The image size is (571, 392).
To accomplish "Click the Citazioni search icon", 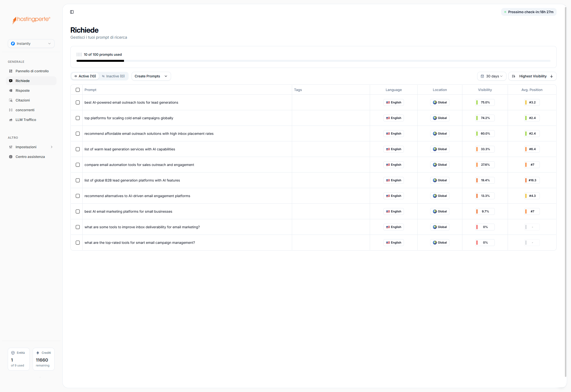I will click(x=11, y=100).
